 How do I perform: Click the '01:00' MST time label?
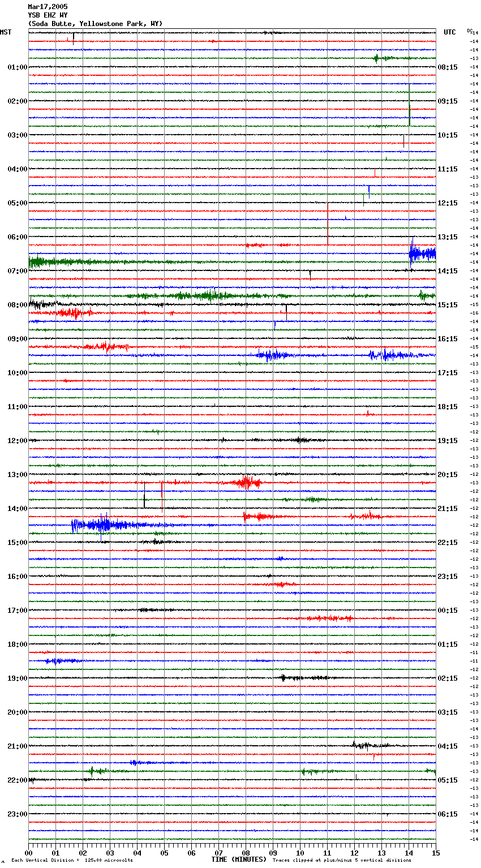click(x=17, y=67)
